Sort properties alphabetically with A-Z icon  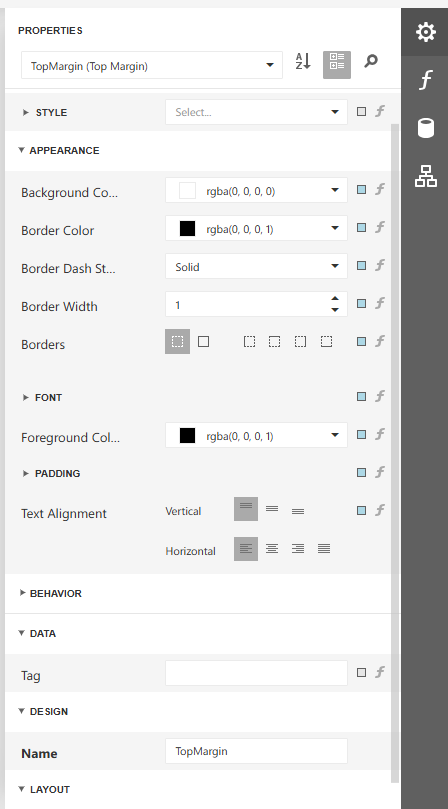click(x=303, y=61)
